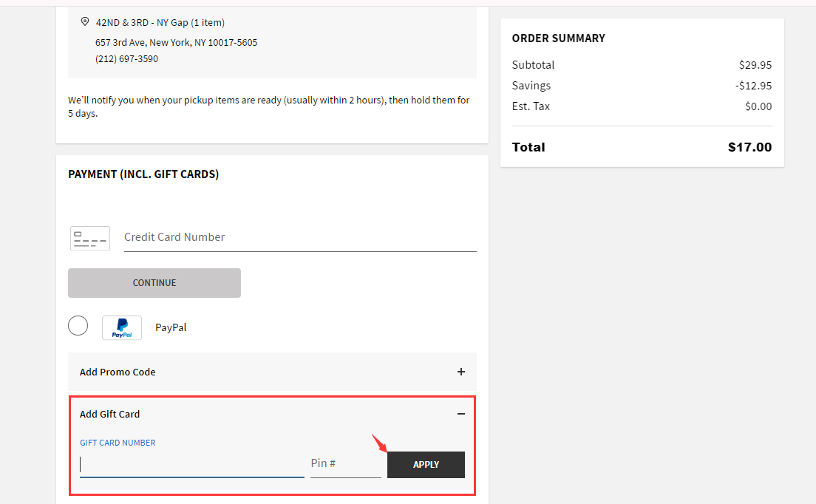Click the Pin # field
816x504 pixels.
pyautogui.click(x=345, y=464)
